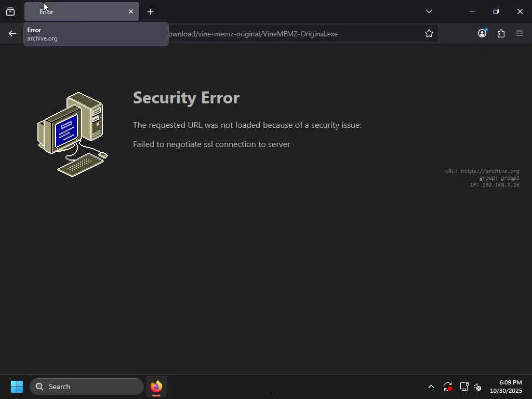
Task: Close the Error tab
Action: [130, 11]
